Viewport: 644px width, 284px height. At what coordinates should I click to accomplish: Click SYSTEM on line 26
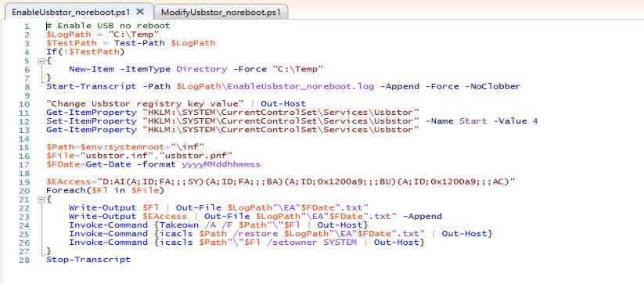coord(340,242)
